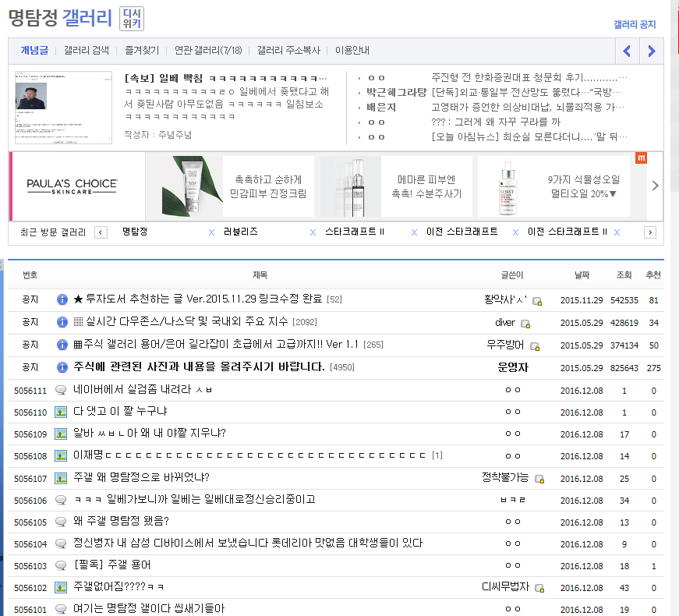Screen dimensions: 679x616
Task: Click the featured post thumbnail image
Action: [64, 108]
